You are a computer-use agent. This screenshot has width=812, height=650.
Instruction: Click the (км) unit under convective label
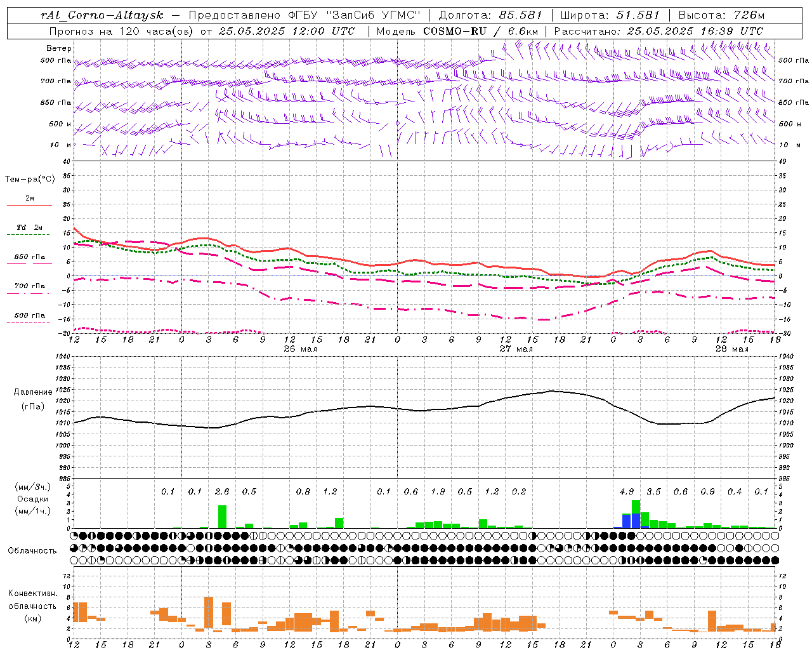[32, 618]
